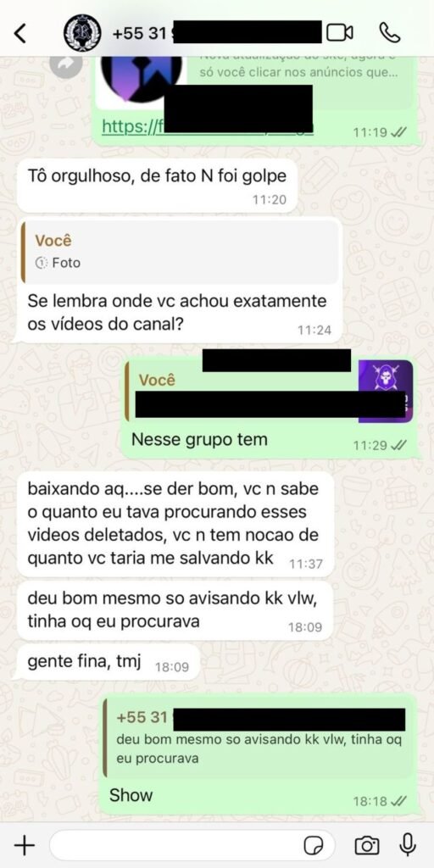
Task: Open the sticker picker in the message field
Action: click(x=314, y=845)
